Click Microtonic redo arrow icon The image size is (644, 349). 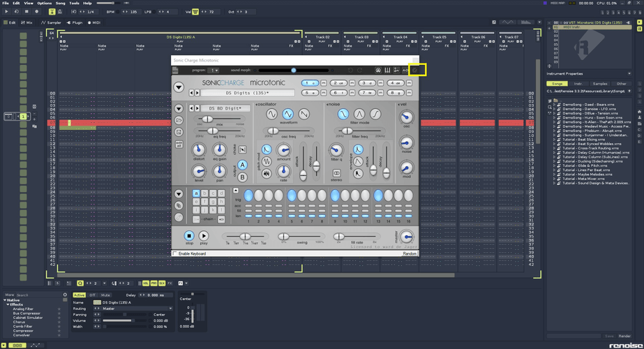click(x=359, y=70)
